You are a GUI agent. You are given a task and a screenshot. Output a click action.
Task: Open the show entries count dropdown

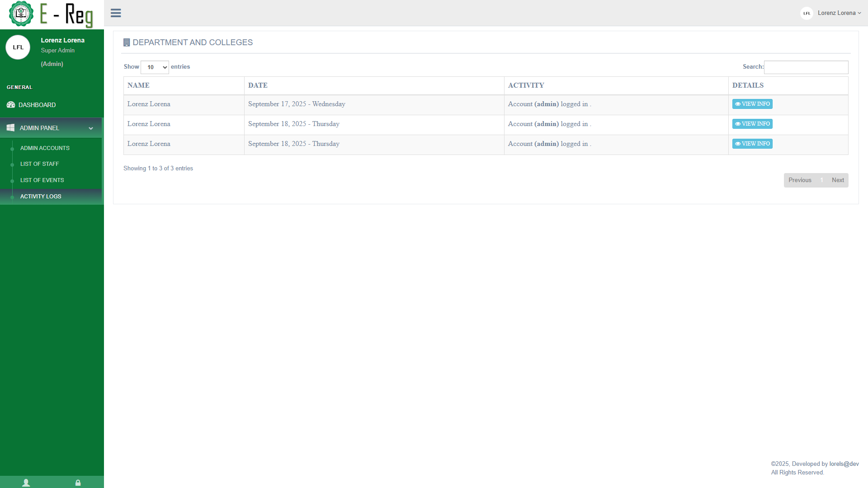click(155, 67)
